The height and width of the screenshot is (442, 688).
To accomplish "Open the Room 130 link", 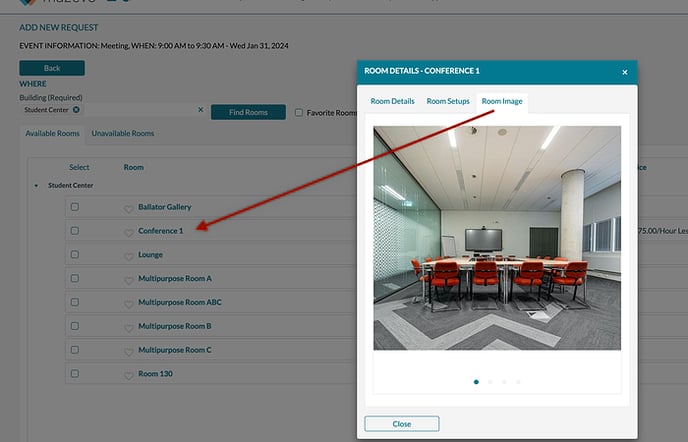I will click(155, 374).
